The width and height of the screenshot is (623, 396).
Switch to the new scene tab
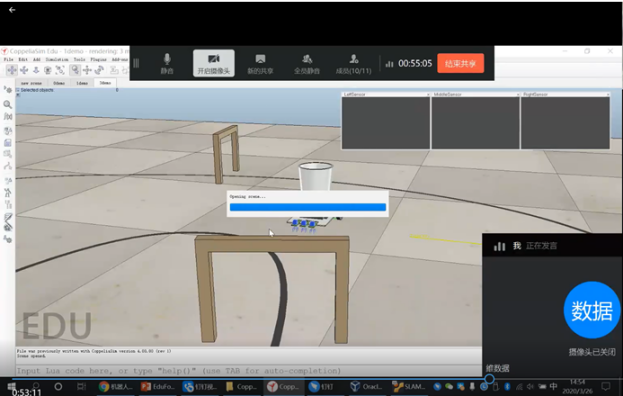pyautogui.click(x=31, y=83)
